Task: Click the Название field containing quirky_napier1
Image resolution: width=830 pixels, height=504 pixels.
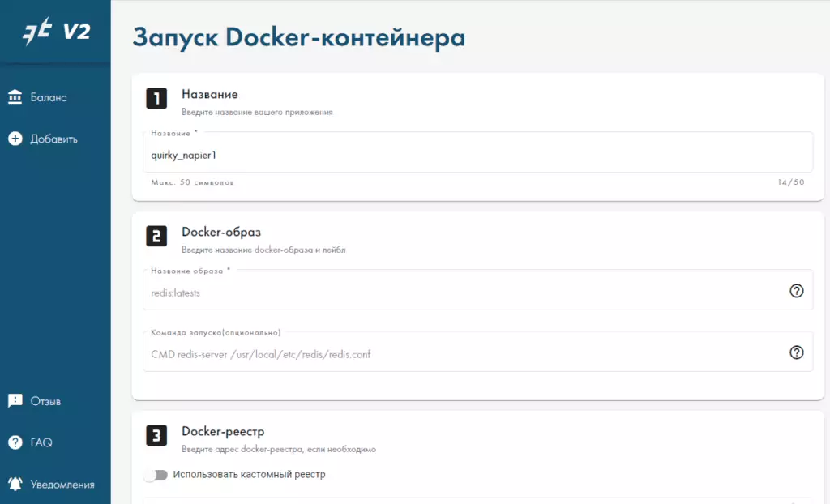Action: pyautogui.click(x=477, y=152)
